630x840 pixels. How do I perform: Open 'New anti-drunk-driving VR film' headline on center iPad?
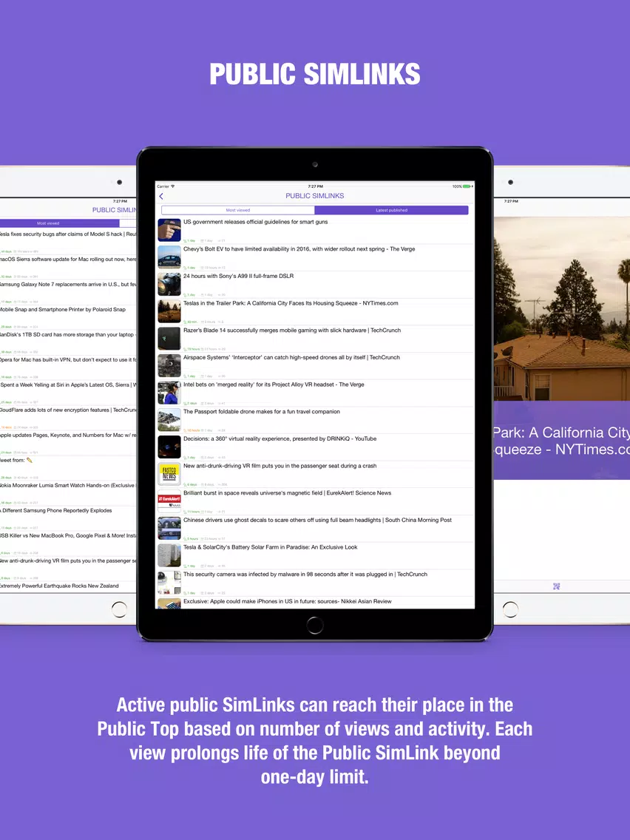[x=280, y=466]
